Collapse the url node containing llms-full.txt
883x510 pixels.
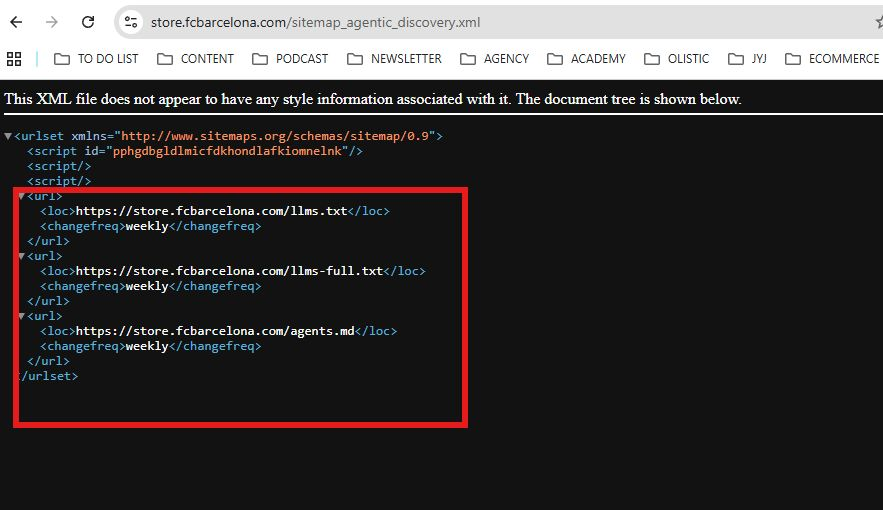coord(21,256)
